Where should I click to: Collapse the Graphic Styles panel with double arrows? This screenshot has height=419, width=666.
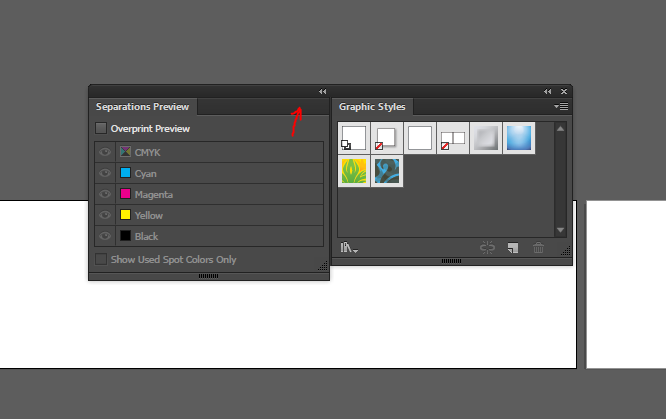tap(547, 91)
